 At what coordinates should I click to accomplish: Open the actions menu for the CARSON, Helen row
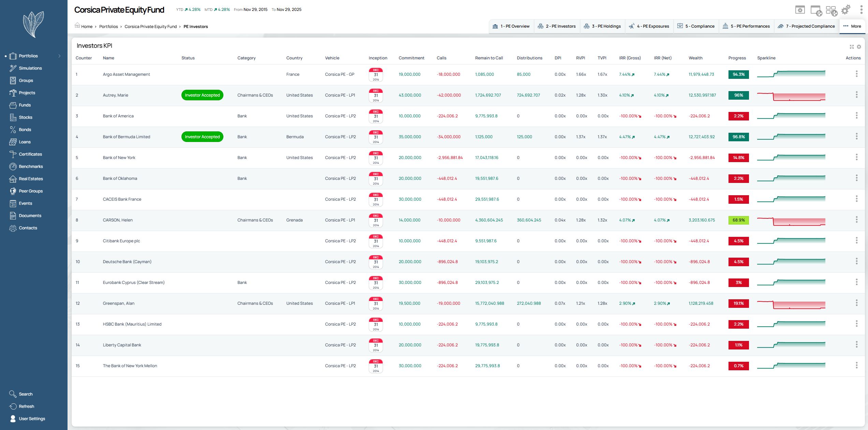point(856,220)
